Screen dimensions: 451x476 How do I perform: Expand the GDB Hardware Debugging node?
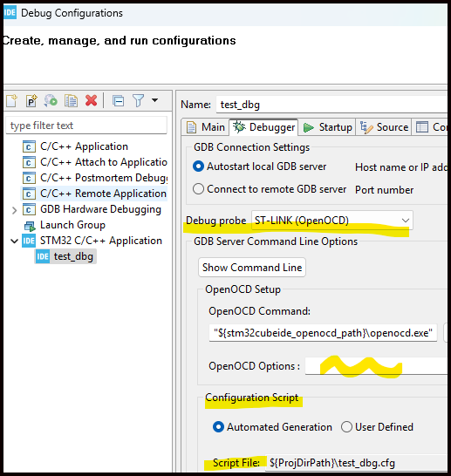(x=14, y=210)
